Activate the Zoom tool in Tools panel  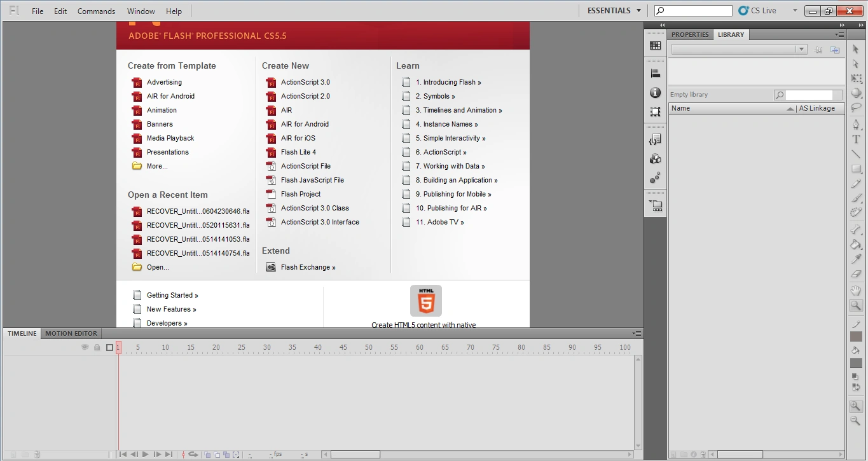856,306
